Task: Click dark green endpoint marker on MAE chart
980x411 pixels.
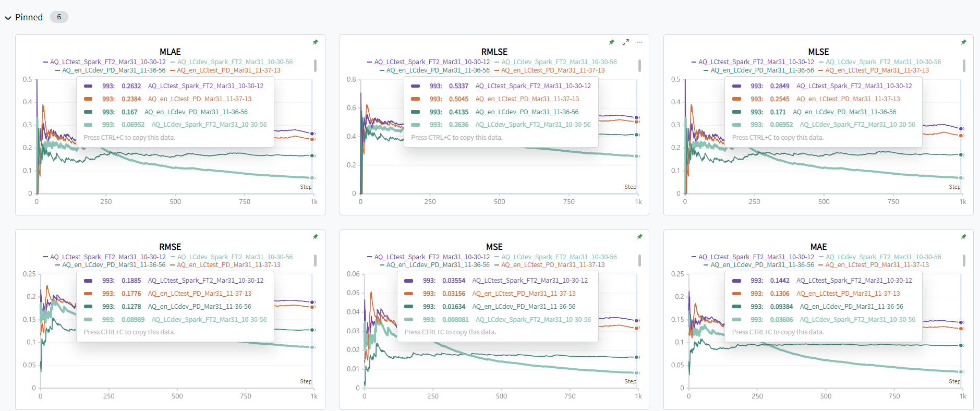Action: tap(961, 345)
